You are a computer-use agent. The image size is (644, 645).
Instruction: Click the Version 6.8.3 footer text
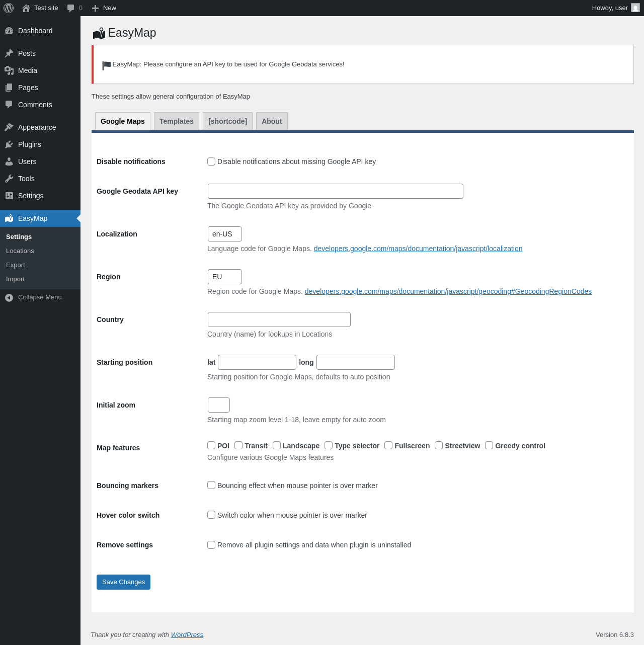[x=615, y=635]
